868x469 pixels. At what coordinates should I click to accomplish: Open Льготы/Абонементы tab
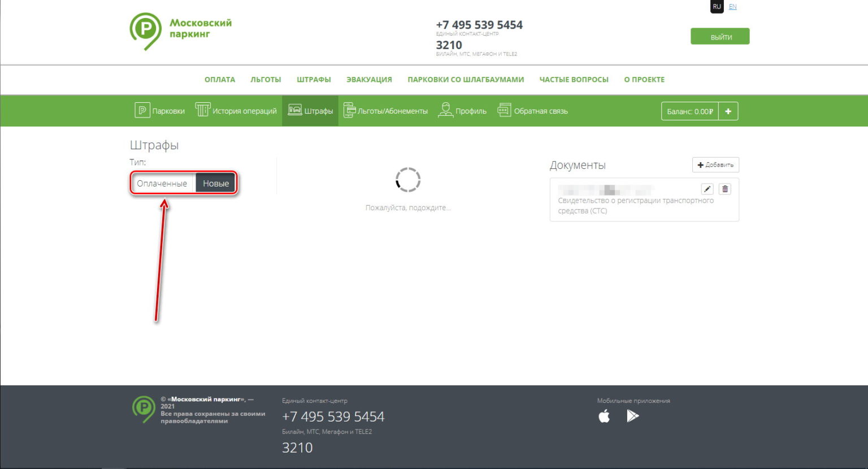point(386,111)
